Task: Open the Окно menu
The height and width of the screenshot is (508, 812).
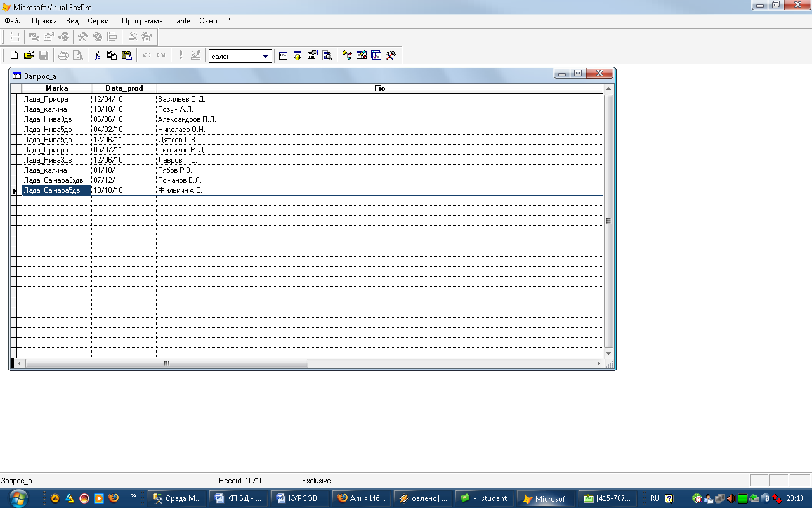Action: click(x=208, y=21)
